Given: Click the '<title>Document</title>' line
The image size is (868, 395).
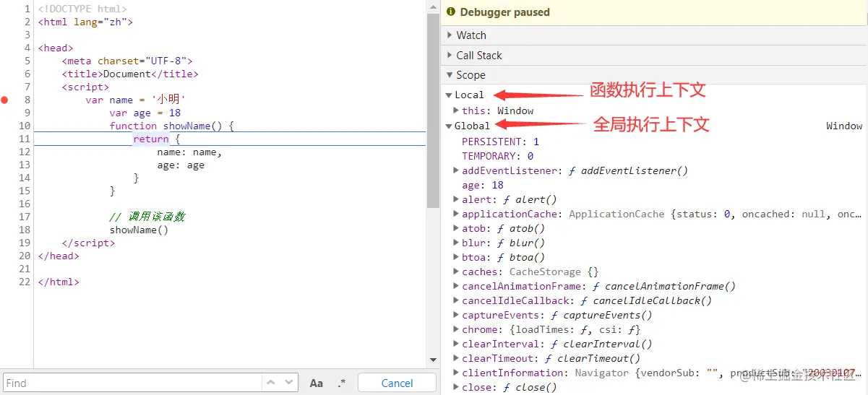Looking at the screenshot, I should coord(130,74).
